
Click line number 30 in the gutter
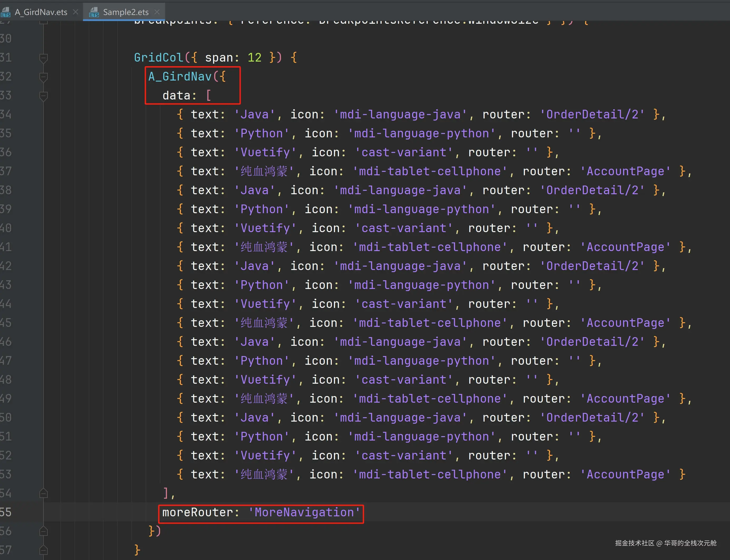coord(6,39)
